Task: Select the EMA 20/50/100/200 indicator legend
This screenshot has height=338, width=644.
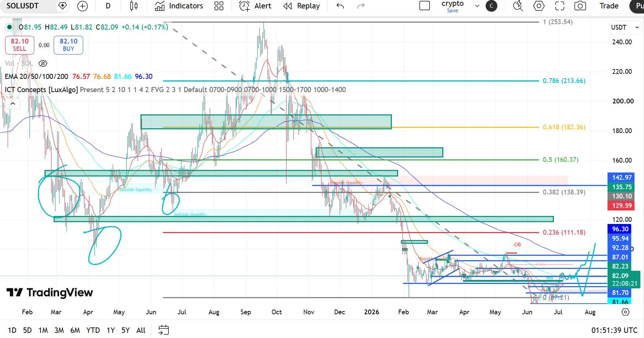Action: (36, 76)
